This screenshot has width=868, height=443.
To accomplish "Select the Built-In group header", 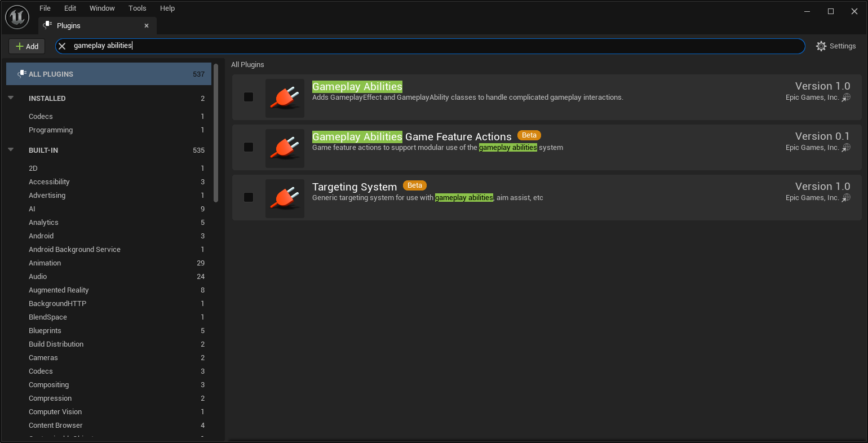I will (x=109, y=150).
